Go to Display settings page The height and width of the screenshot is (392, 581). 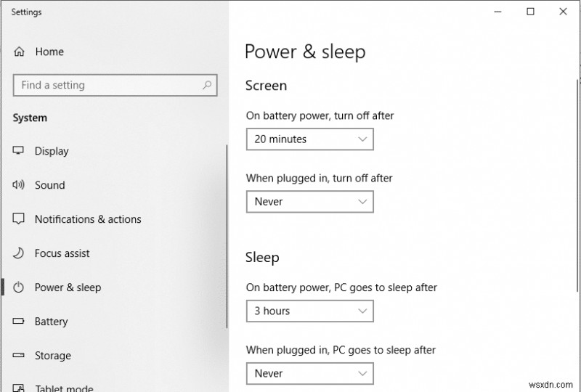[52, 151]
